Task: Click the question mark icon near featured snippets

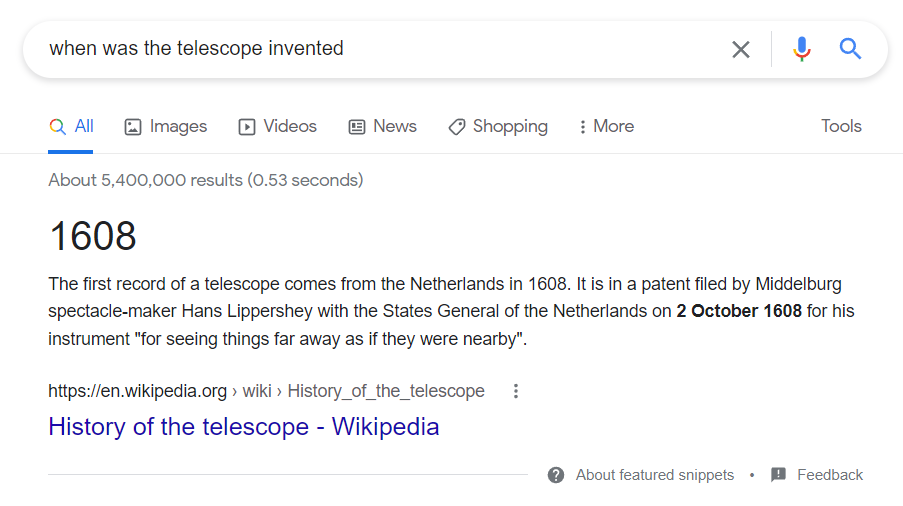Action: pos(556,475)
